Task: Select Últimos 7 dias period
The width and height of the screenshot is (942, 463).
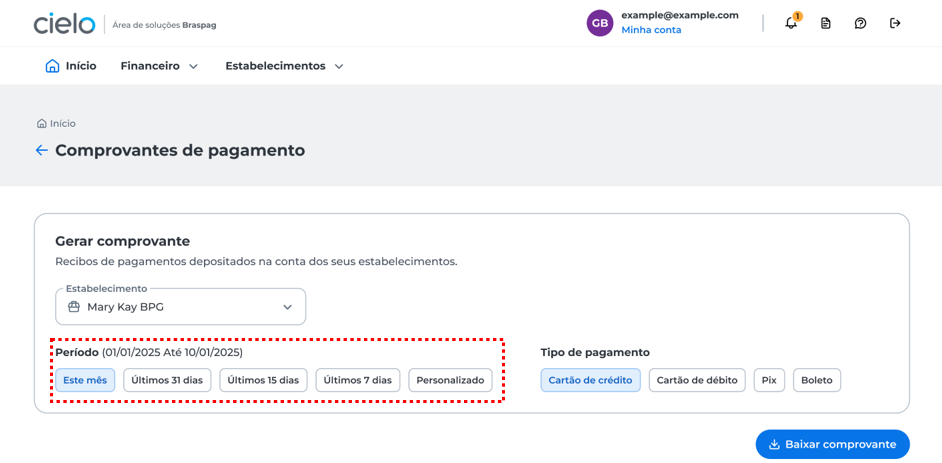Action: 357,380
